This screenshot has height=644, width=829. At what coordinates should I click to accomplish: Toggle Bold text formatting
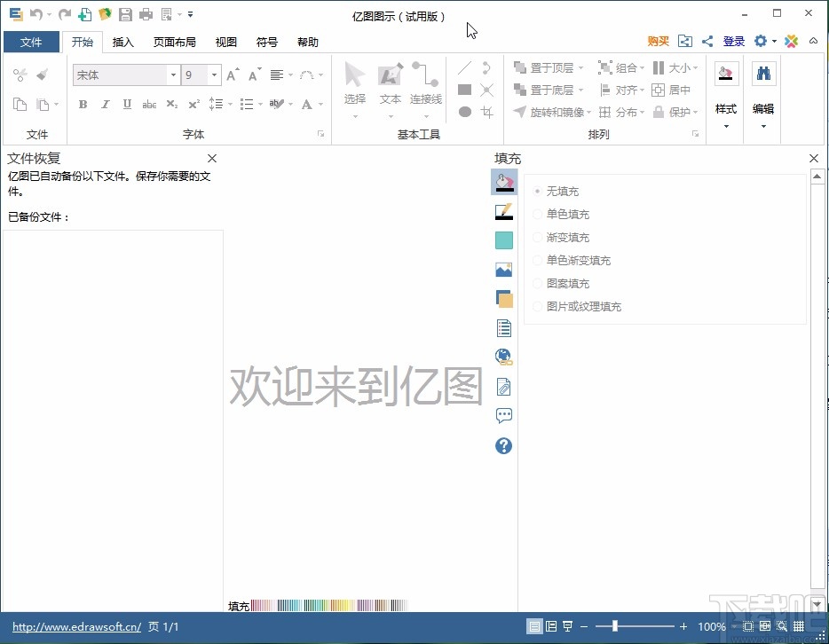(x=83, y=104)
